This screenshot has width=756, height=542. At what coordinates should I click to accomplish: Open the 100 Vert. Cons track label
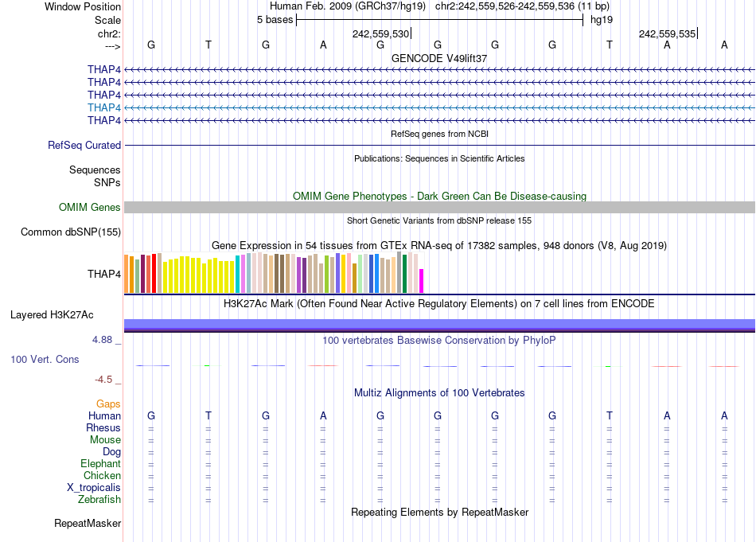coord(45,359)
